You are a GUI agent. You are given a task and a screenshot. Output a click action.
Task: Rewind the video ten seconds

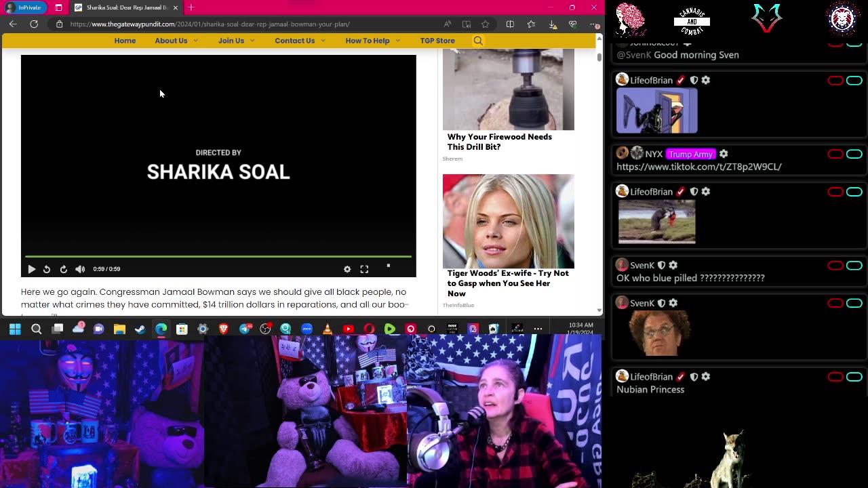pos(47,269)
